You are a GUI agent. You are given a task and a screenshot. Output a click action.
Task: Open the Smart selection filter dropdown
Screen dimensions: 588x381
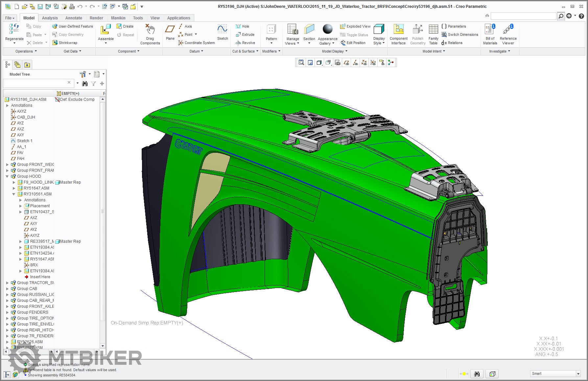tap(578, 374)
